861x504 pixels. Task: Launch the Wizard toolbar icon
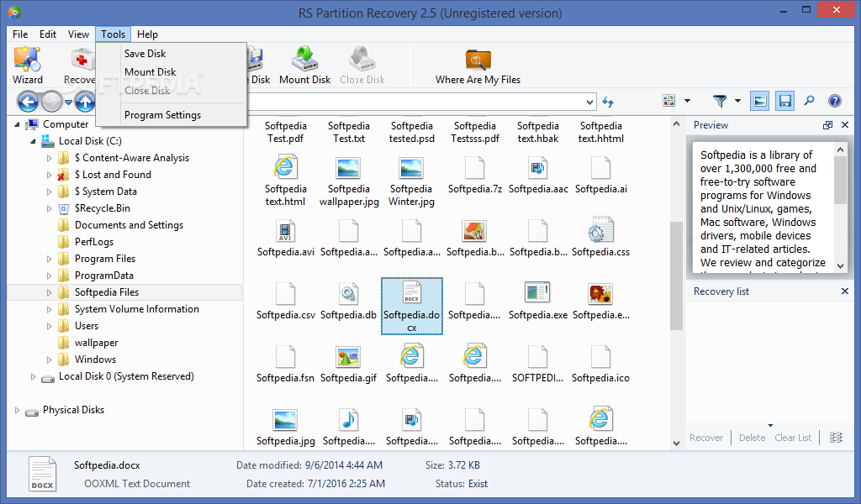[27, 65]
